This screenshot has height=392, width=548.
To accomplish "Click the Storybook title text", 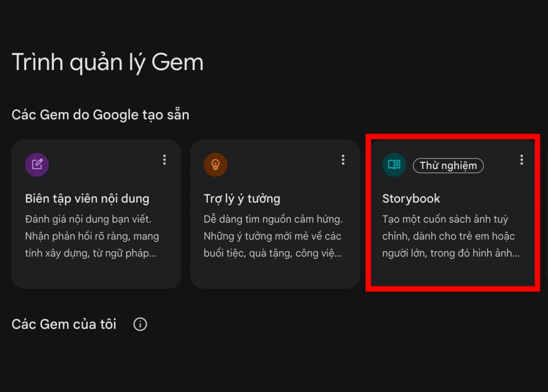I will pyautogui.click(x=411, y=198).
